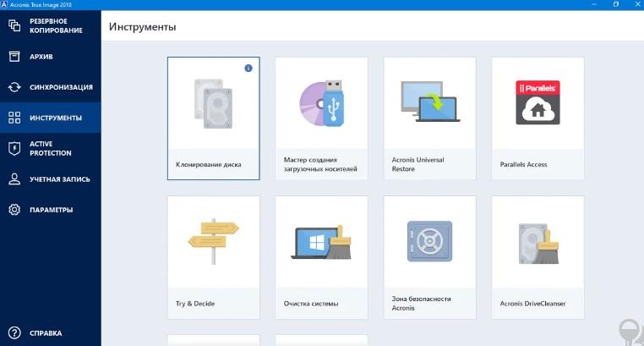Image resolution: width=644 pixels, height=346 pixels.
Task: Open Мастер создания загрузочных носителей label
Action: pyautogui.click(x=320, y=164)
